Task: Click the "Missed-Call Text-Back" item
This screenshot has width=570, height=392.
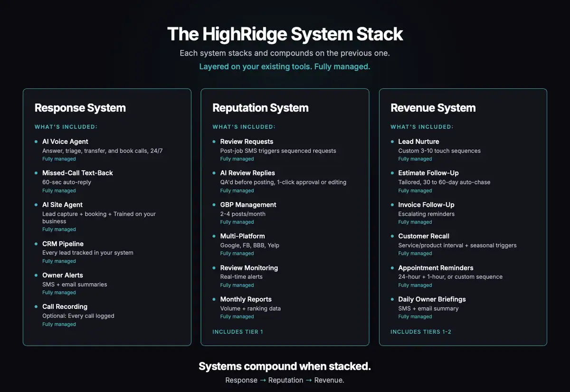Action: click(x=77, y=173)
